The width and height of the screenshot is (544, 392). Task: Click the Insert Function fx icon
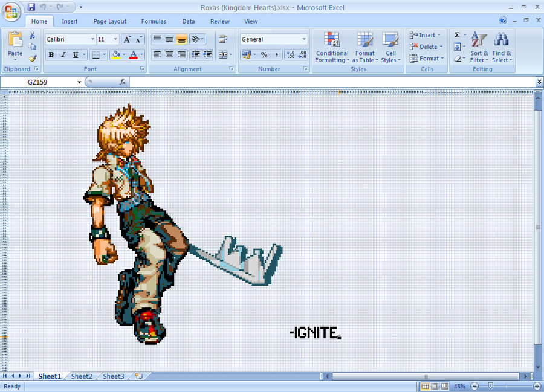click(x=123, y=82)
